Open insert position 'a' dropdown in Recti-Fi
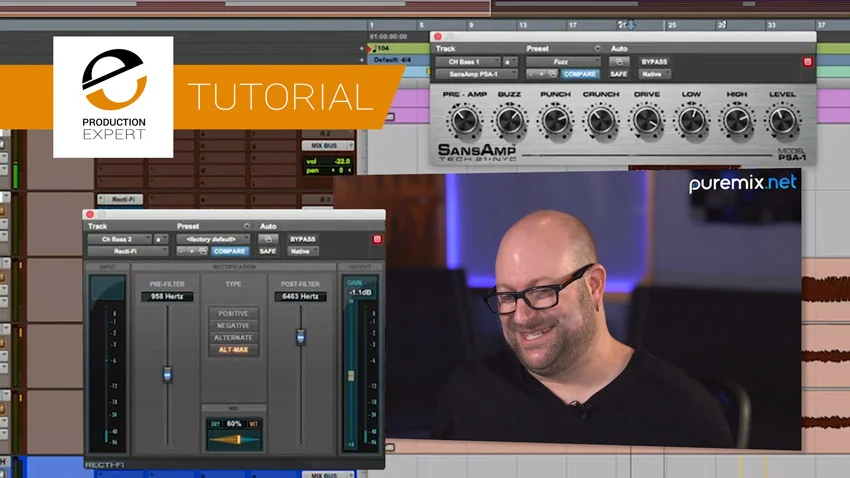 coord(161,239)
